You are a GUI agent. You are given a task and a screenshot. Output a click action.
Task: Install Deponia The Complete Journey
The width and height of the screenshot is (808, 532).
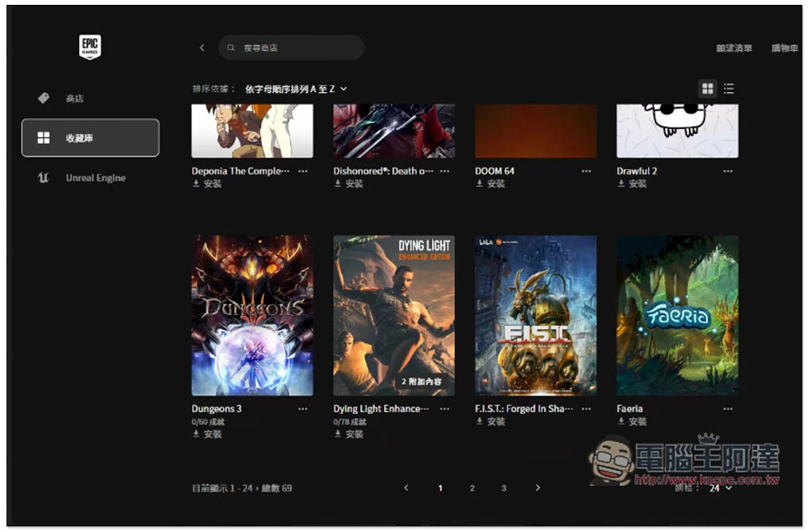(x=207, y=184)
